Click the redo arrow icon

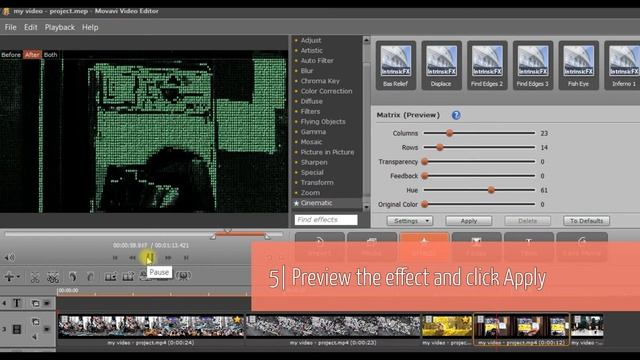click(90, 277)
